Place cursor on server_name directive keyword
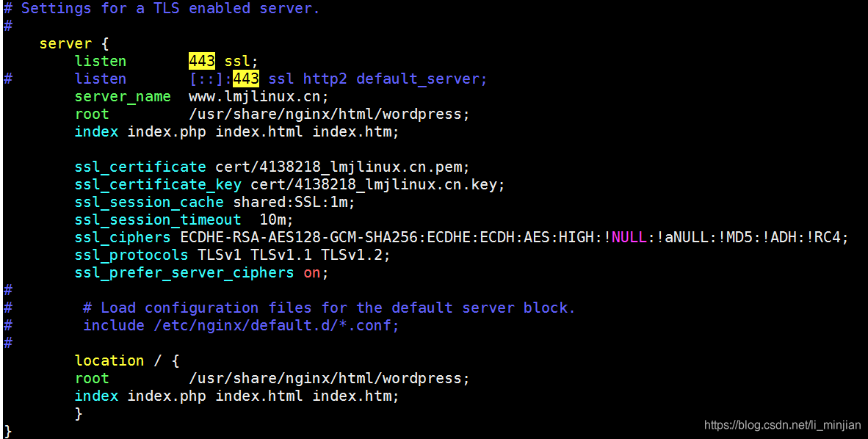 tap(123, 96)
